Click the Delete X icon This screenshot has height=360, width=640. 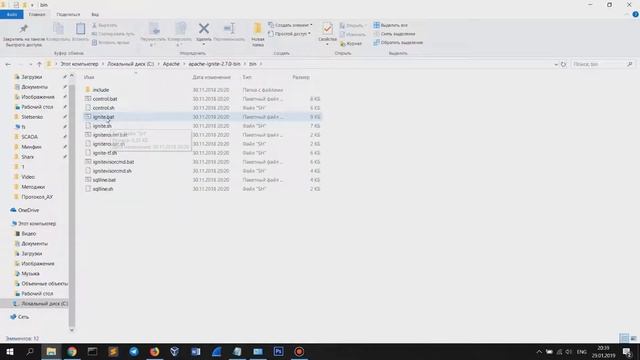tap(204, 28)
